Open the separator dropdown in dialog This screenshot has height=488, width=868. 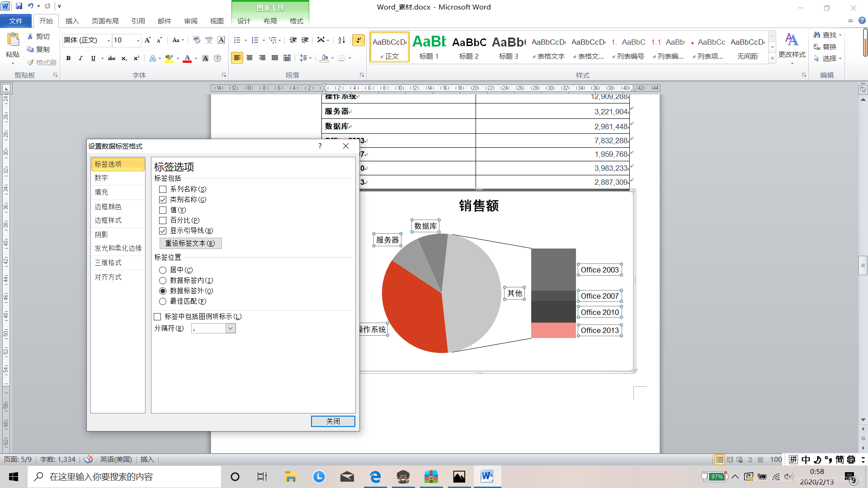click(231, 328)
